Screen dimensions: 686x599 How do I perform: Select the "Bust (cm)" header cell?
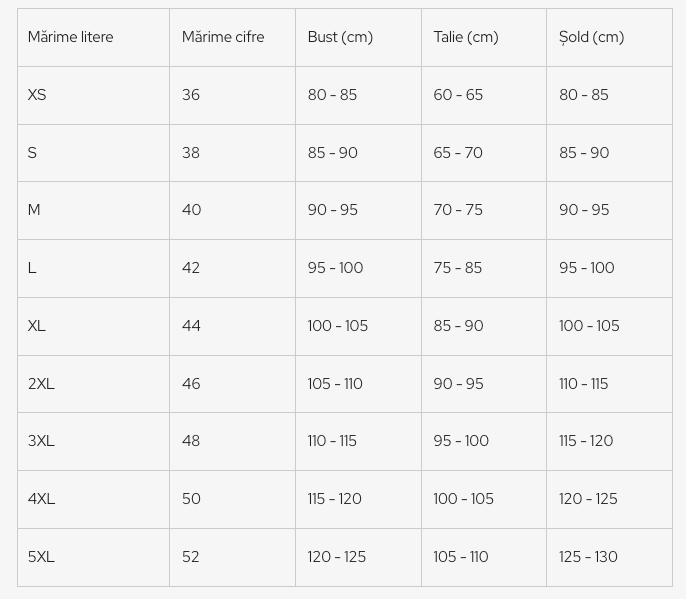click(x=340, y=37)
